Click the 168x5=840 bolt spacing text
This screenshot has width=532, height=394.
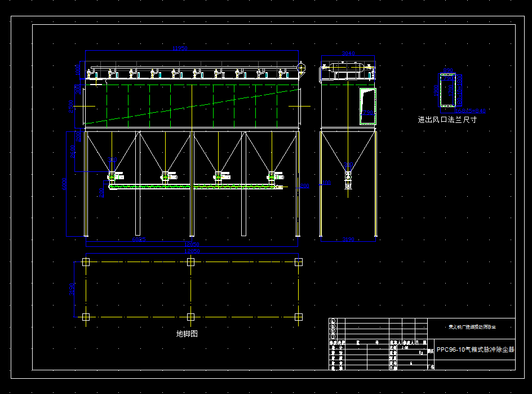coord(470,110)
